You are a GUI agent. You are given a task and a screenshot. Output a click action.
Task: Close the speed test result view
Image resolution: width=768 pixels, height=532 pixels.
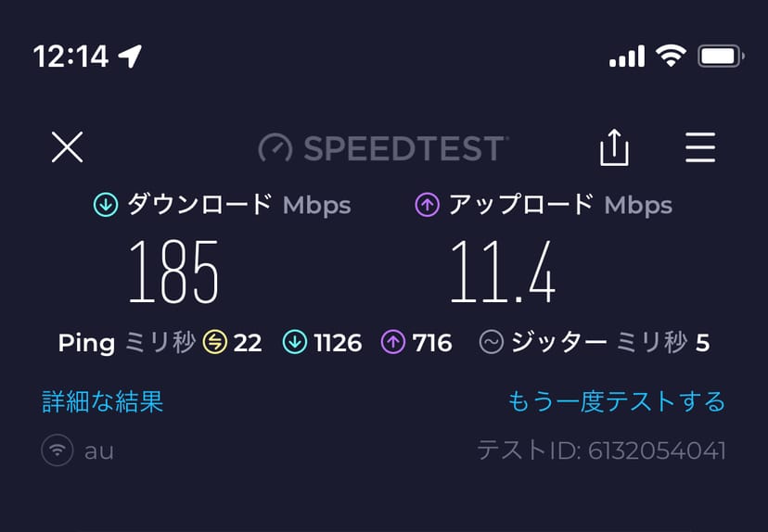(67, 146)
